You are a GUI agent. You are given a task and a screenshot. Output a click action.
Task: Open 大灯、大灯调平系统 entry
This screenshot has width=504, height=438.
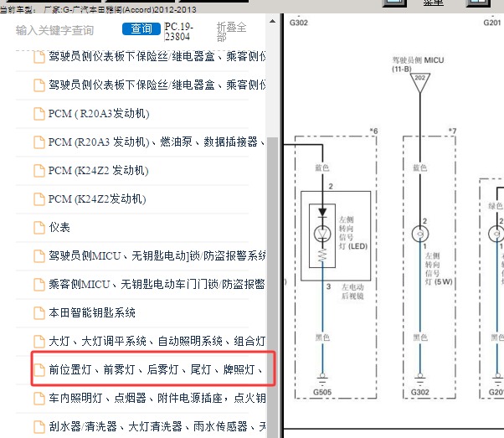coord(157,341)
